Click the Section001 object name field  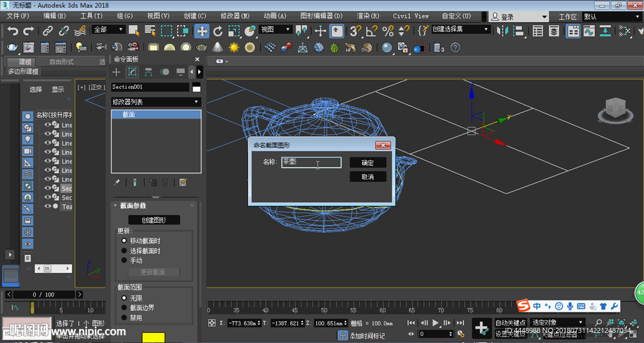[150, 87]
